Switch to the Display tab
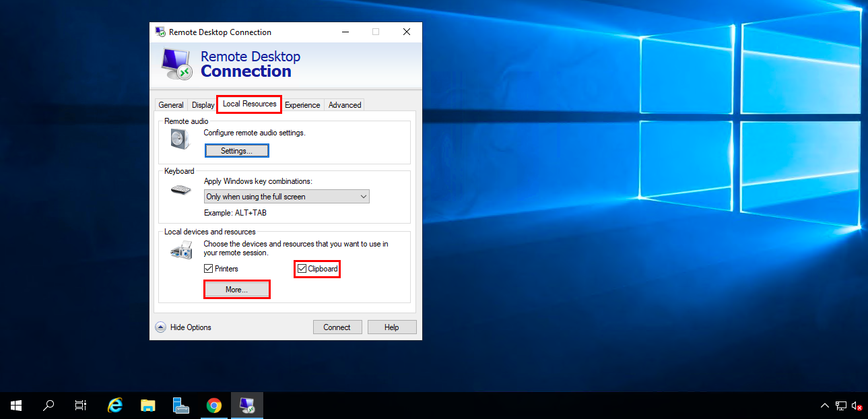868x419 pixels. [x=203, y=105]
